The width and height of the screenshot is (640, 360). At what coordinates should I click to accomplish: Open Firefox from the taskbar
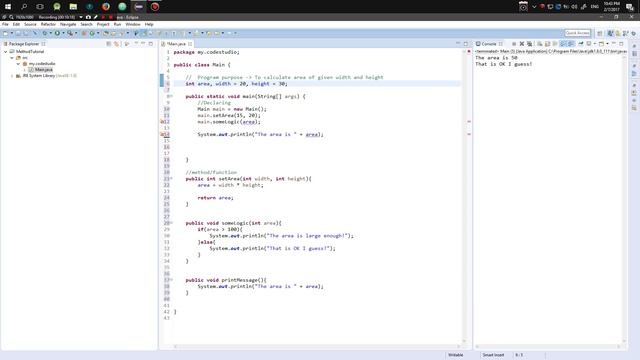coord(106,7)
